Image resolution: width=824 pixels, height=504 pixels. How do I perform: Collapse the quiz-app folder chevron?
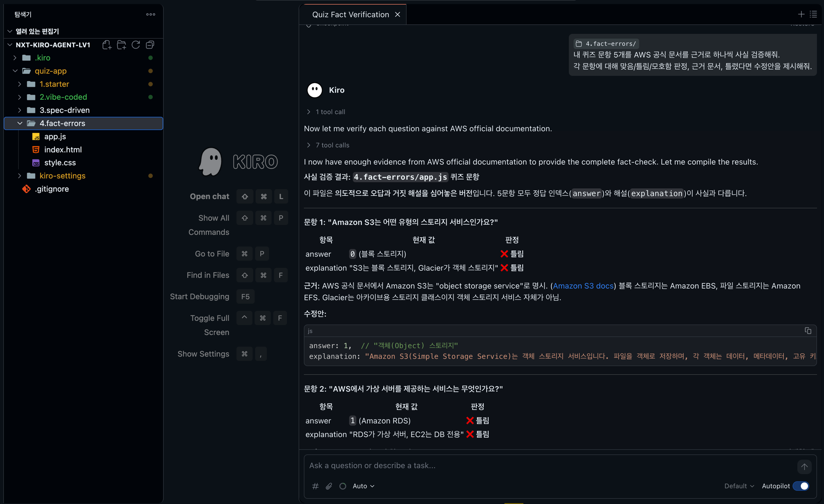tap(15, 71)
